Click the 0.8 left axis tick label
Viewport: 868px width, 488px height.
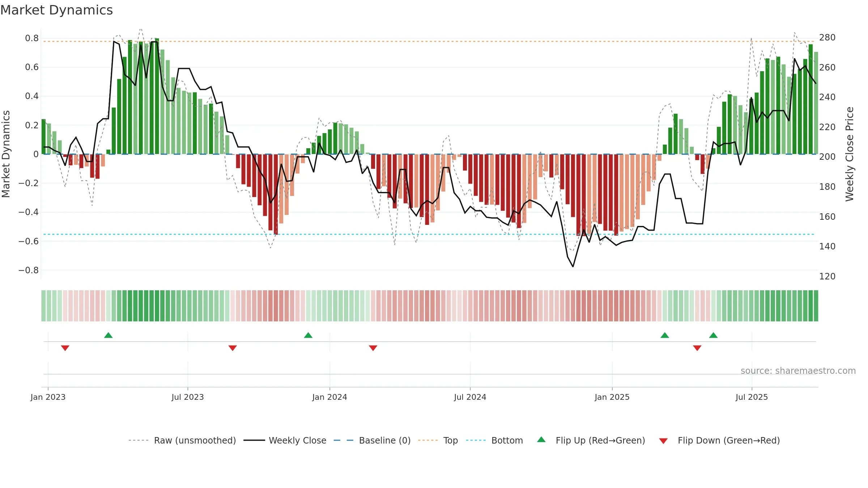coord(32,38)
